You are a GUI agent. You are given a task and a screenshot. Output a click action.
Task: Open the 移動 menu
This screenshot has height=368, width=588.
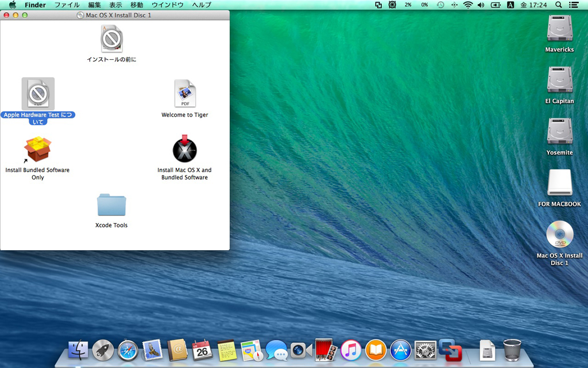(x=137, y=5)
